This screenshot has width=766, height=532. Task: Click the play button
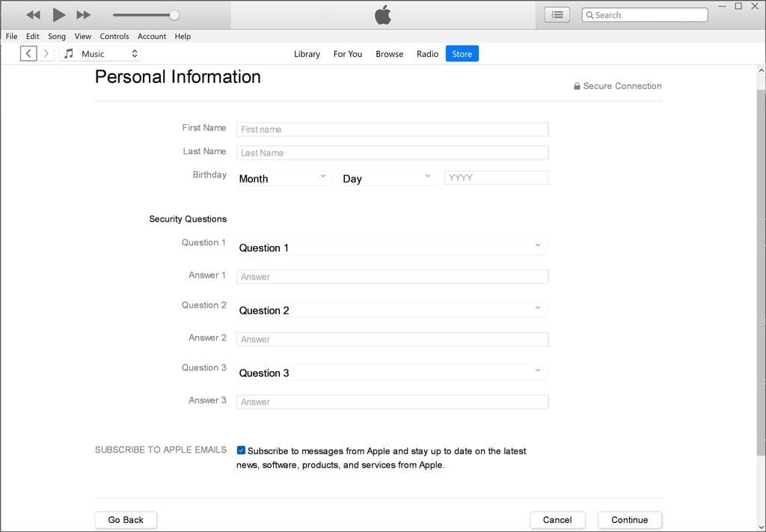58,15
